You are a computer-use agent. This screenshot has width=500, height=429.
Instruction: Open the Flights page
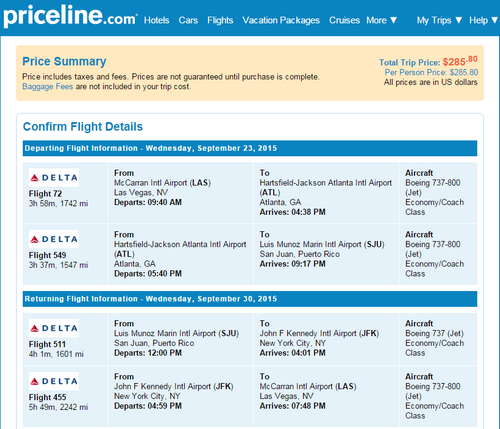[x=220, y=20]
